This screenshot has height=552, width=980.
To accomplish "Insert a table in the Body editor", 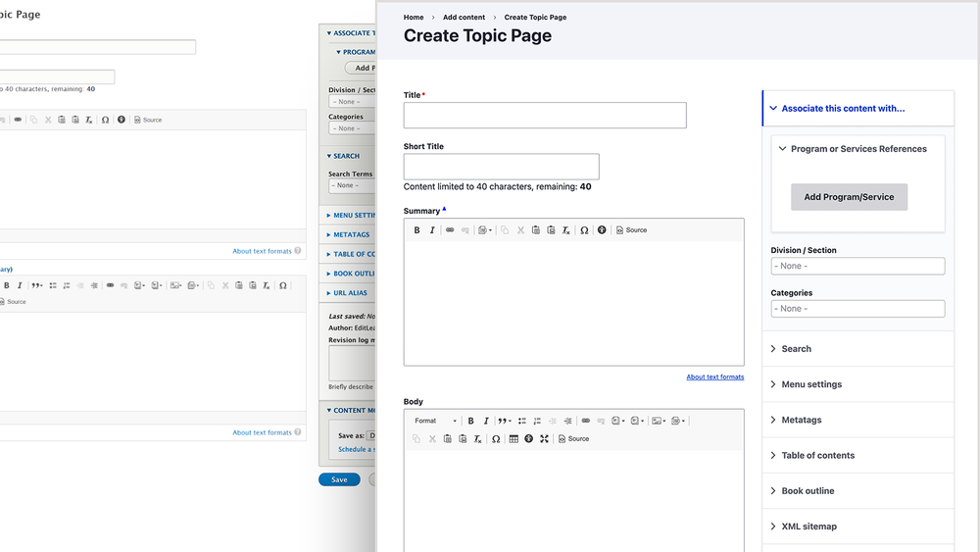I will (x=514, y=439).
